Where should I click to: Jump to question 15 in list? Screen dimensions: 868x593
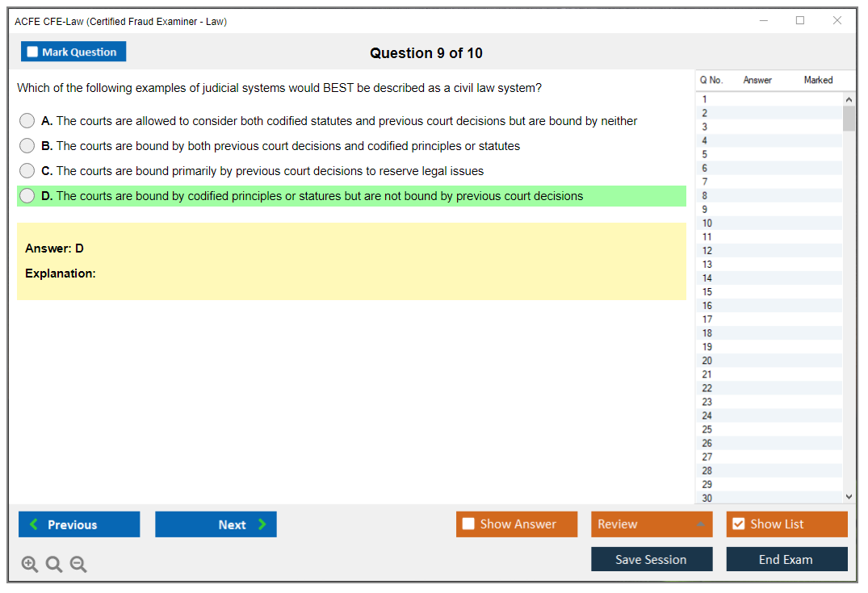(x=707, y=292)
